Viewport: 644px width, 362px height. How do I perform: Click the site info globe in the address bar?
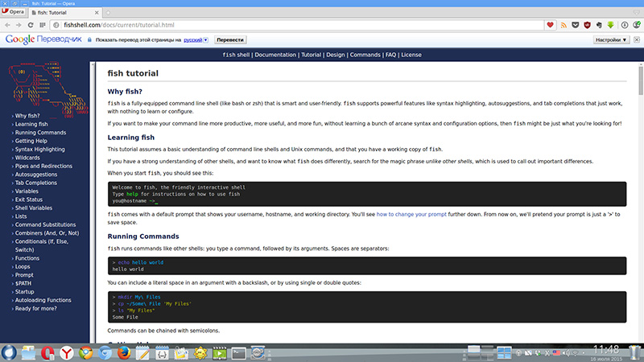(x=56, y=25)
